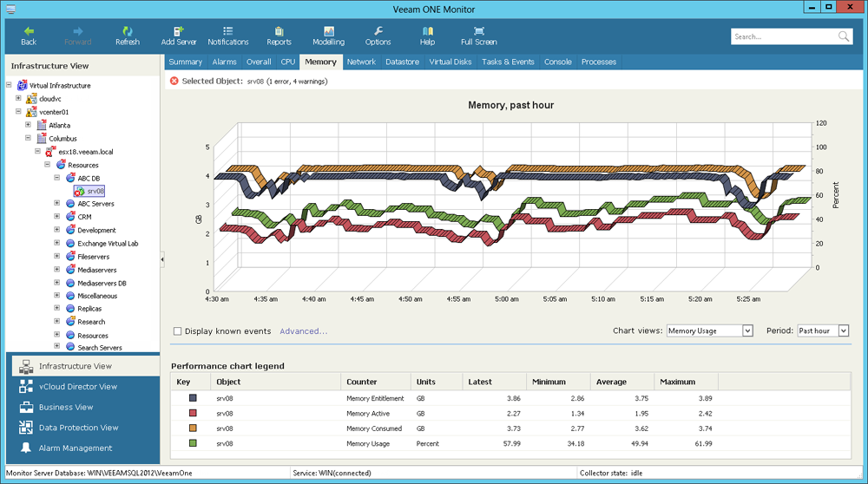The width and height of the screenshot is (868, 484).
Task: Click the Memory Consumed orange key swatch
Action: click(194, 428)
